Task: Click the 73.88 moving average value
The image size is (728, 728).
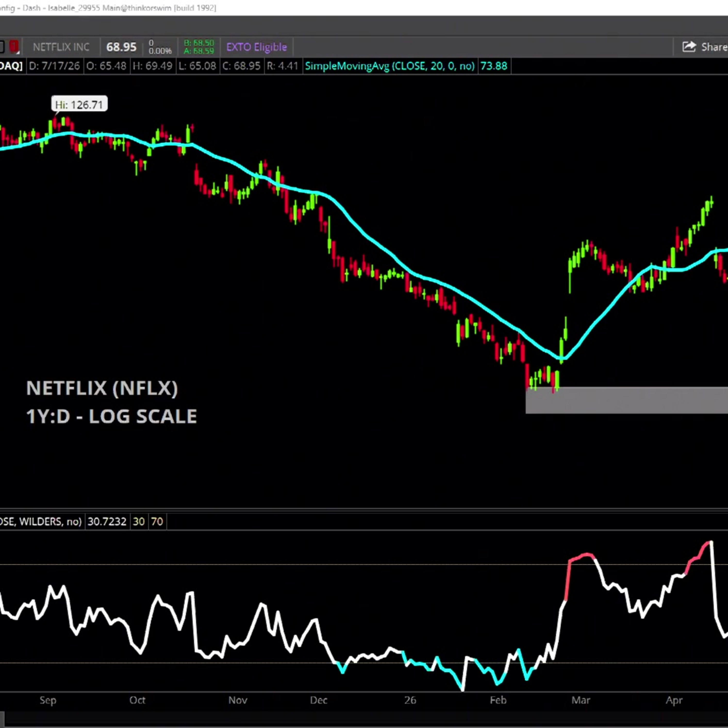Action: 494,66
